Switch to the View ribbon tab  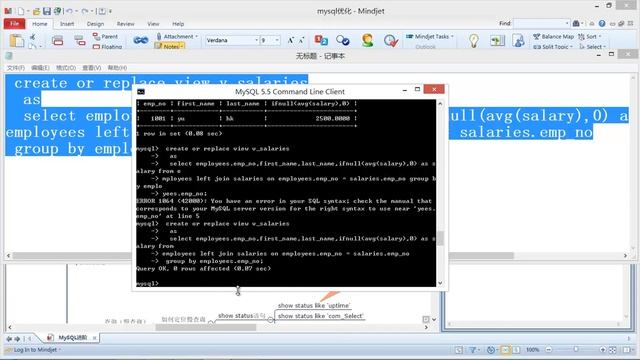[153, 24]
